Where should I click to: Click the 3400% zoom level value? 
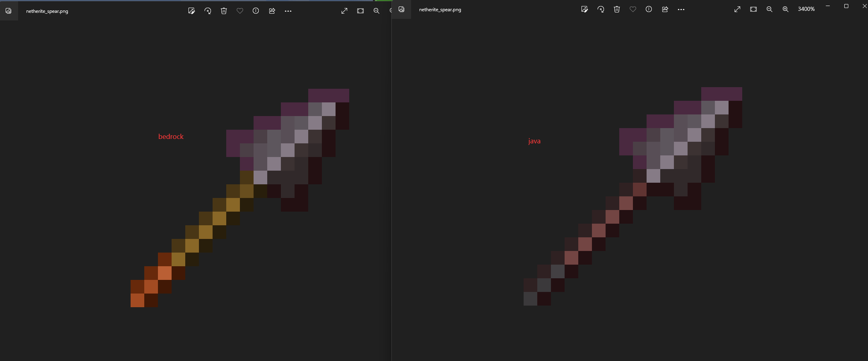tap(806, 9)
